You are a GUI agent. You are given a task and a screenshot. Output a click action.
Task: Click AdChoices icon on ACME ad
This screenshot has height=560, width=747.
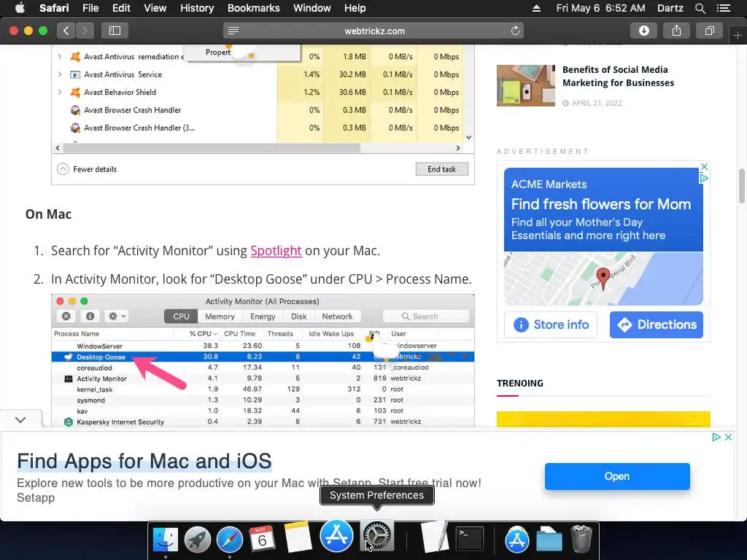tap(704, 178)
